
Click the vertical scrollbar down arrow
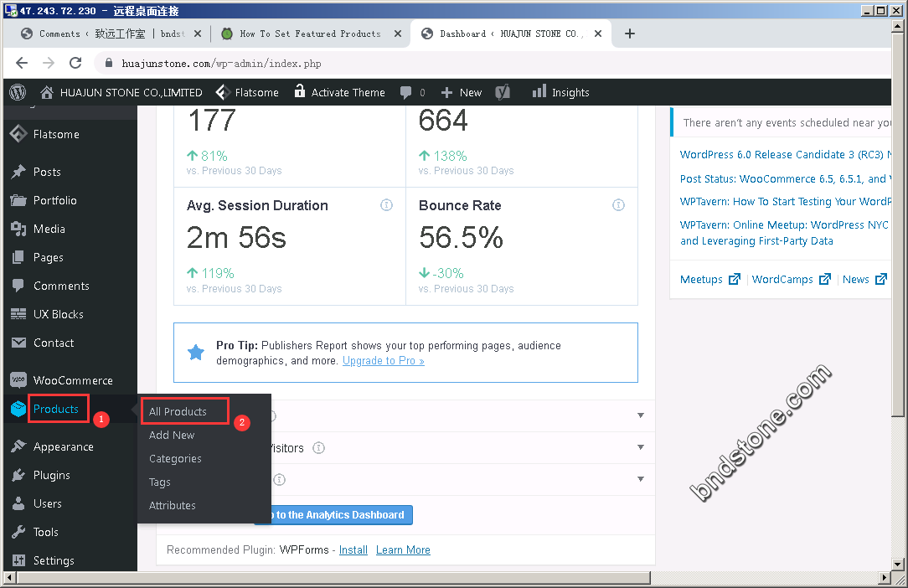pyautogui.click(x=898, y=564)
